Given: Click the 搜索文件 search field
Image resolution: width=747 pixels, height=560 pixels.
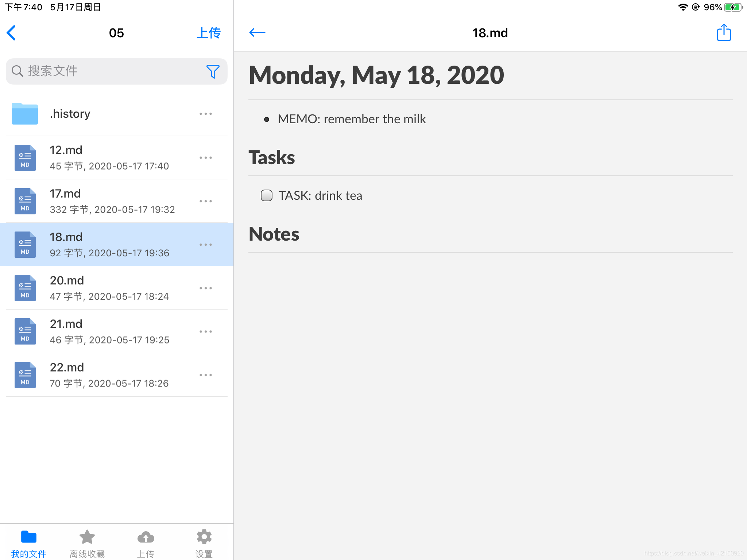Looking at the screenshot, I should (109, 71).
